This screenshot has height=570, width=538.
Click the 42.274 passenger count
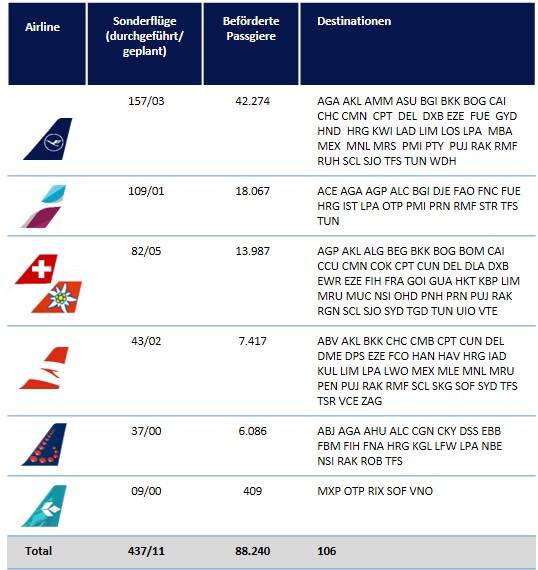coord(253,101)
